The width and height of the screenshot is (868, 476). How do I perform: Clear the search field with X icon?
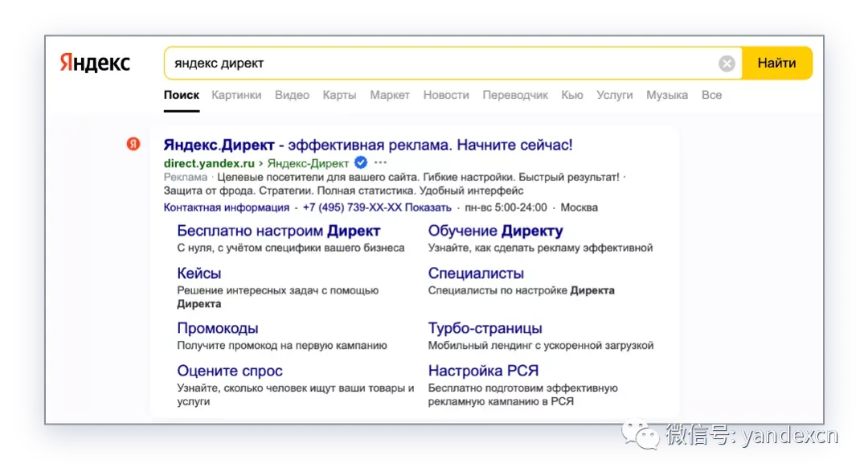(727, 64)
